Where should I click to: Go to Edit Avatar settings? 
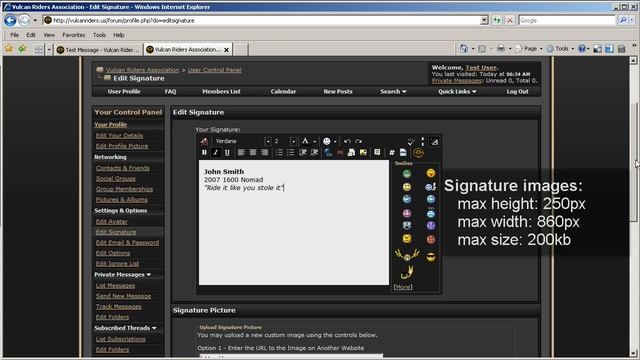coord(112,222)
